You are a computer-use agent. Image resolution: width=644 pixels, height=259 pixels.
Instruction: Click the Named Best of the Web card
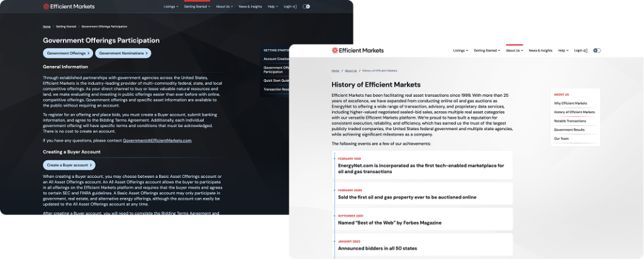(x=422, y=219)
